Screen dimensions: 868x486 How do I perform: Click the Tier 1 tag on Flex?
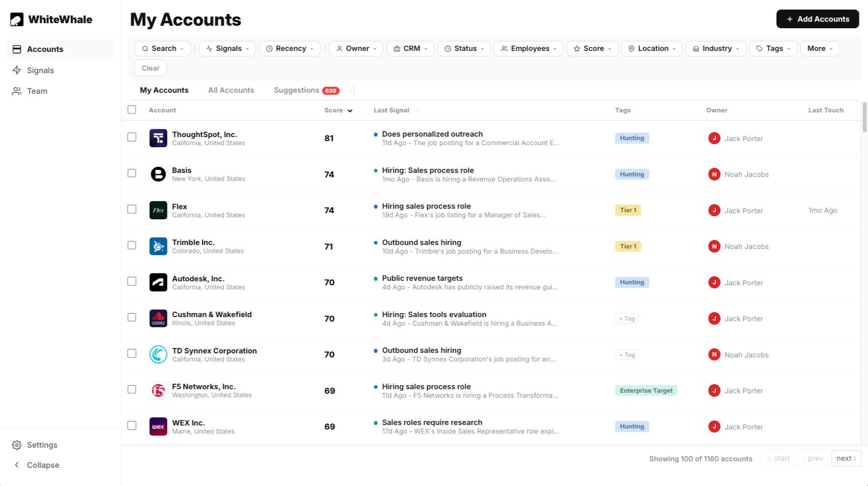(628, 210)
